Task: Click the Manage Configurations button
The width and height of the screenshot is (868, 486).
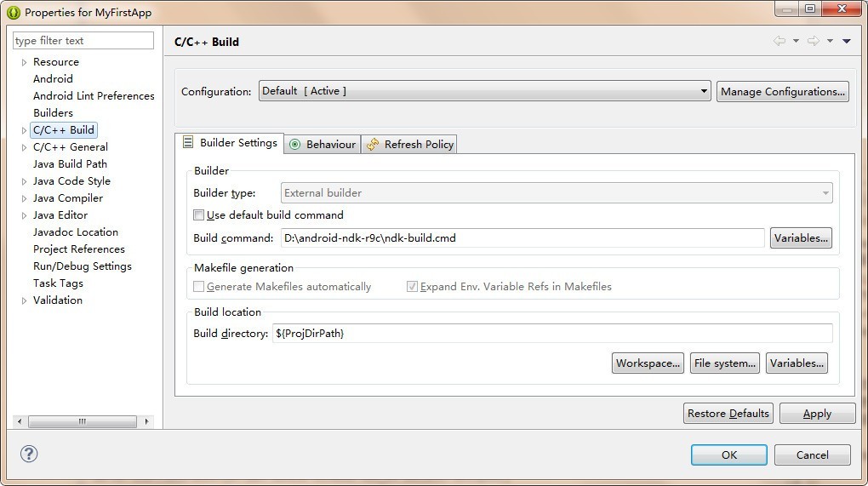Action: tap(782, 91)
